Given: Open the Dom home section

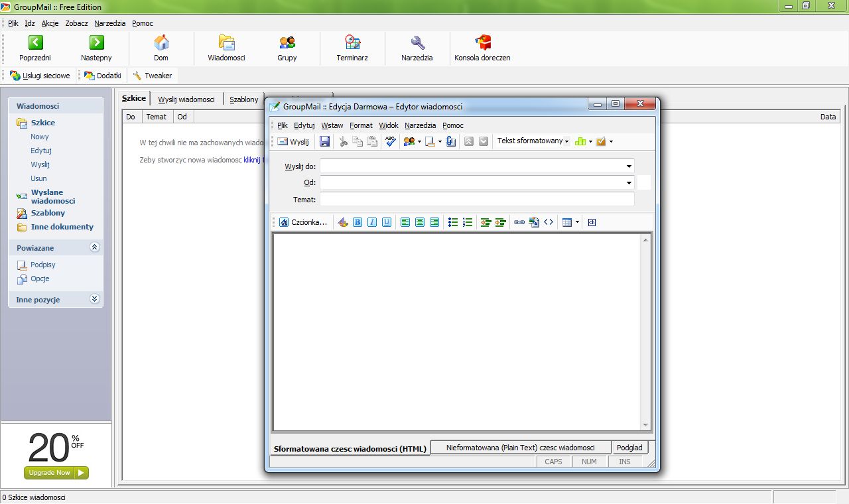Looking at the screenshot, I should (161, 49).
